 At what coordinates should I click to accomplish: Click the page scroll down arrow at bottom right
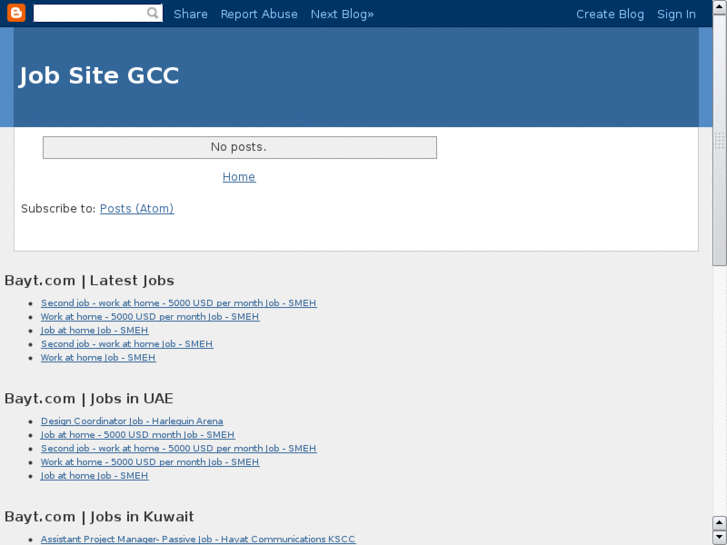tap(719, 538)
